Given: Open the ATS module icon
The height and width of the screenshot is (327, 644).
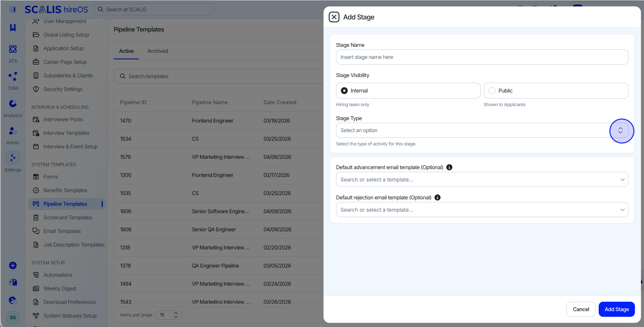Looking at the screenshot, I should pyautogui.click(x=13, y=49).
